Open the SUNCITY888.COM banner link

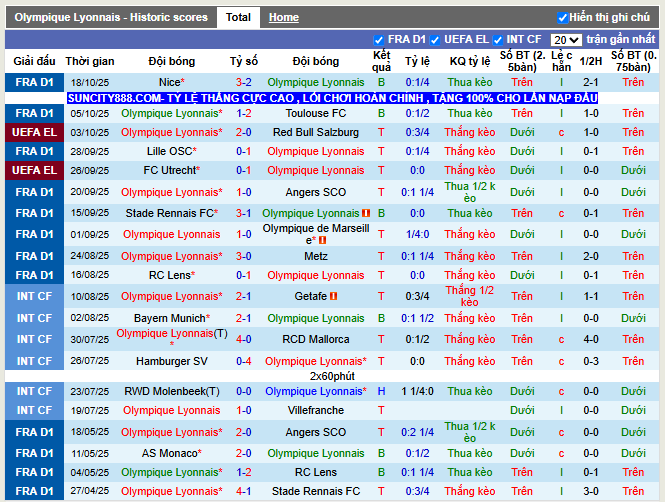pyautogui.click(x=332, y=98)
